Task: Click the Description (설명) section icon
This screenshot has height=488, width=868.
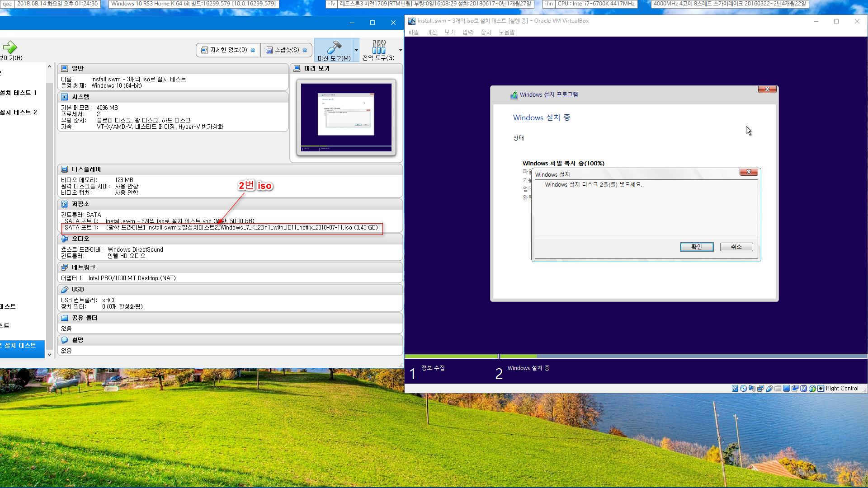Action: pyautogui.click(x=65, y=340)
